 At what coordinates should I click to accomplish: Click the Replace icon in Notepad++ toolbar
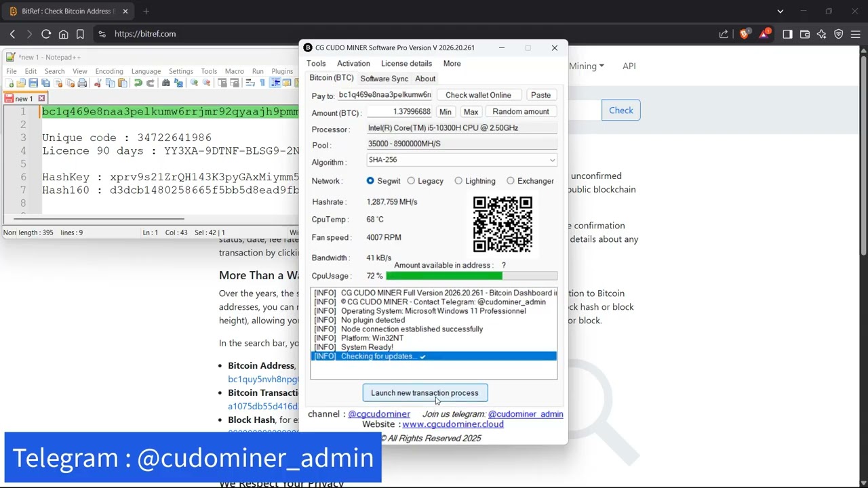point(178,83)
